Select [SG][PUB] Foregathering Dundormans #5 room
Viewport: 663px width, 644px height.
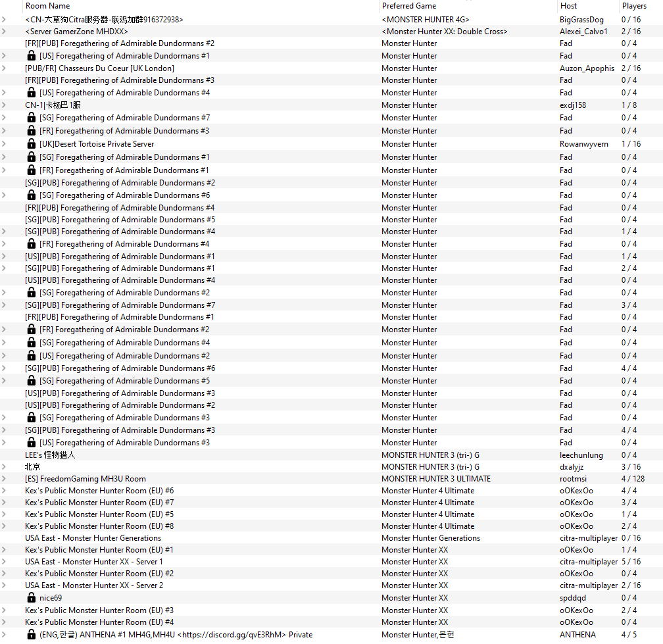click(331, 220)
